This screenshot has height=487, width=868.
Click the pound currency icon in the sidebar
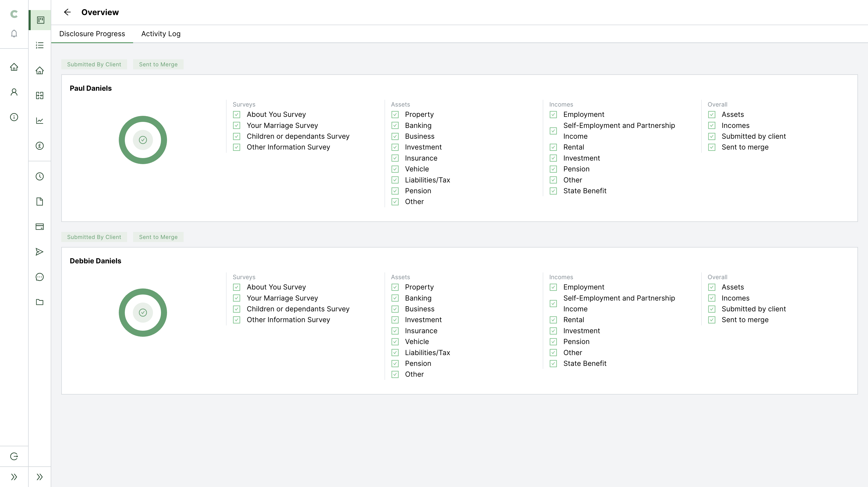coord(39,145)
